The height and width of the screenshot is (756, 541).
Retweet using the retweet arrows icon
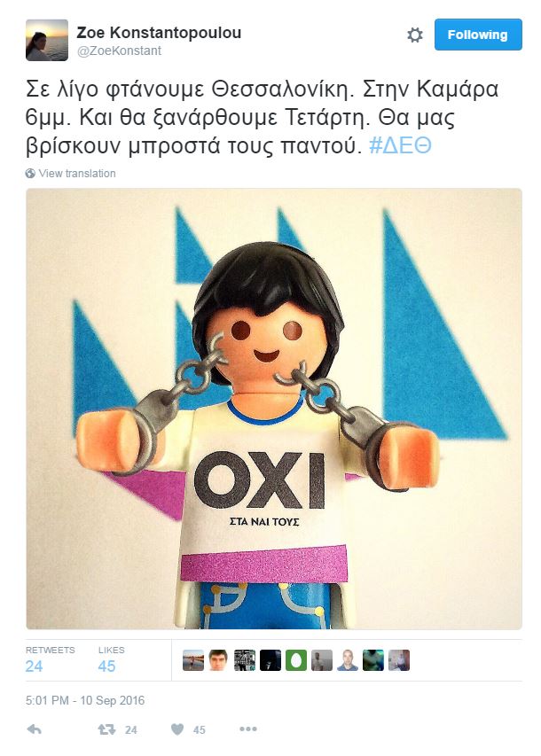[106, 729]
